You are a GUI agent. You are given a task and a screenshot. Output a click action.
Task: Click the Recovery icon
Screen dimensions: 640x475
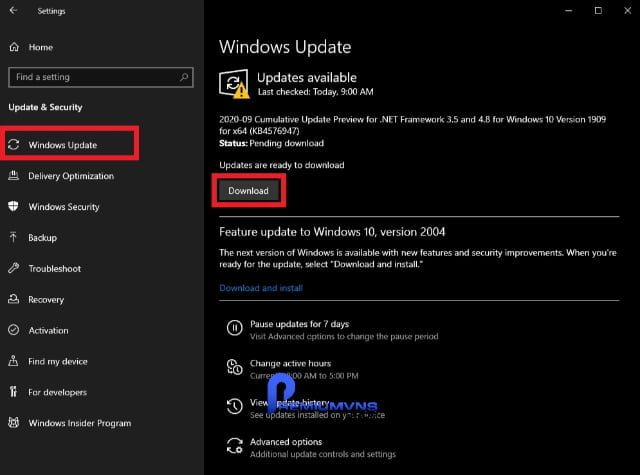13,299
